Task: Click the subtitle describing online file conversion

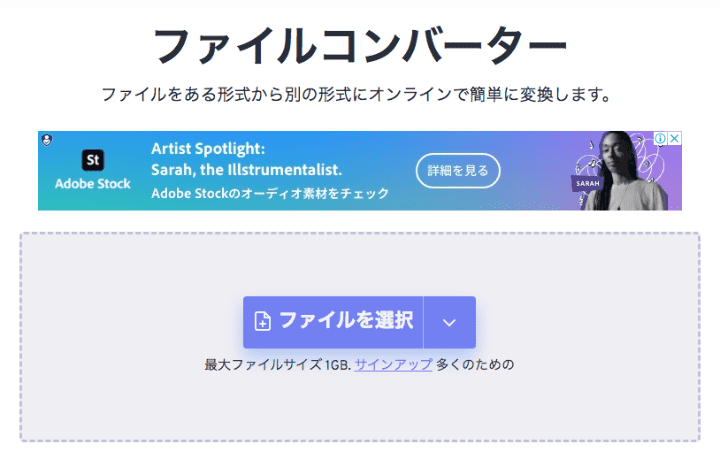Action: pyautogui.click(x=356, y=95)
